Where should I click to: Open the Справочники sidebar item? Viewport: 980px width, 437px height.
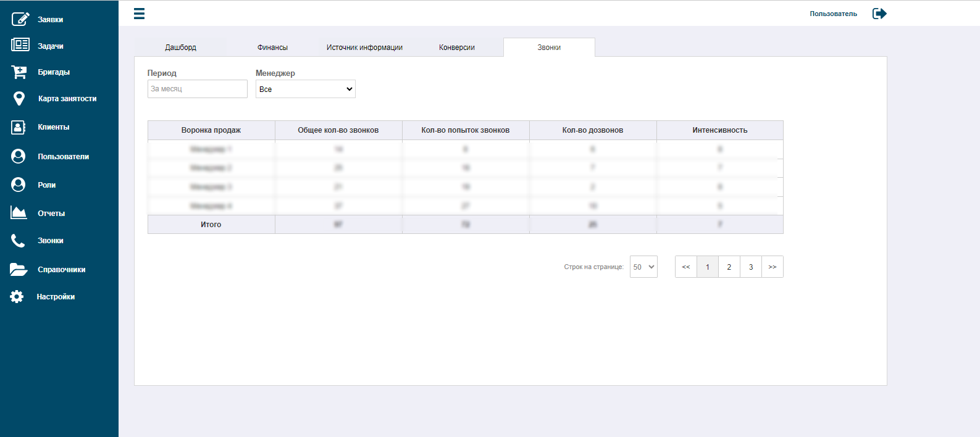pyautogui.click(x=62, y=270)
